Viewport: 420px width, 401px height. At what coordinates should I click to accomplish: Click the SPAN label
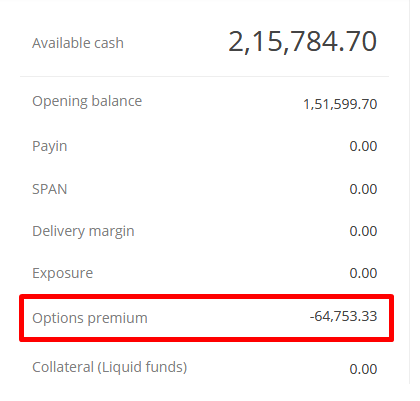click(50, 189)
